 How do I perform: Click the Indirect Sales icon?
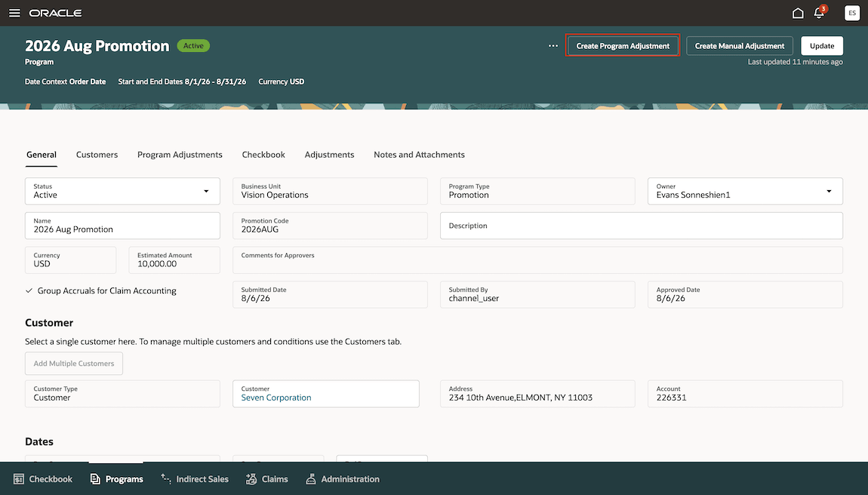(165, 478)
